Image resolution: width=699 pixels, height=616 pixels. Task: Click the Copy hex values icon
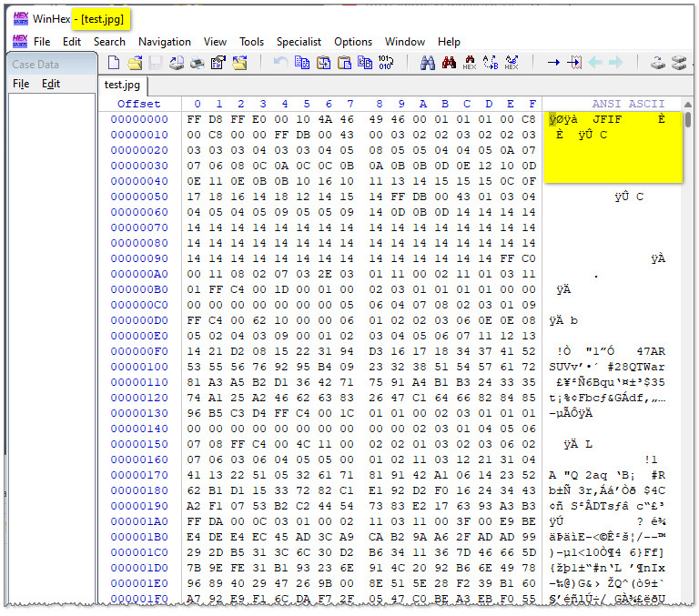[x=365, y=63]
